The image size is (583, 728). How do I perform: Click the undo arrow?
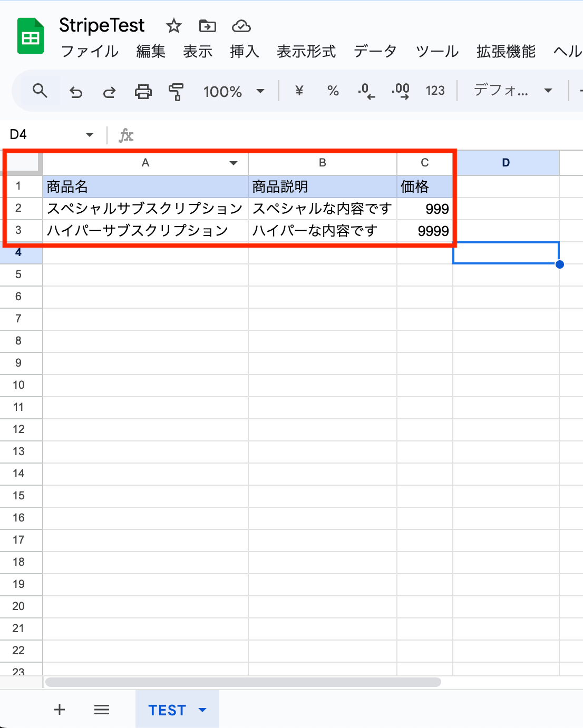tap(76, 92)
